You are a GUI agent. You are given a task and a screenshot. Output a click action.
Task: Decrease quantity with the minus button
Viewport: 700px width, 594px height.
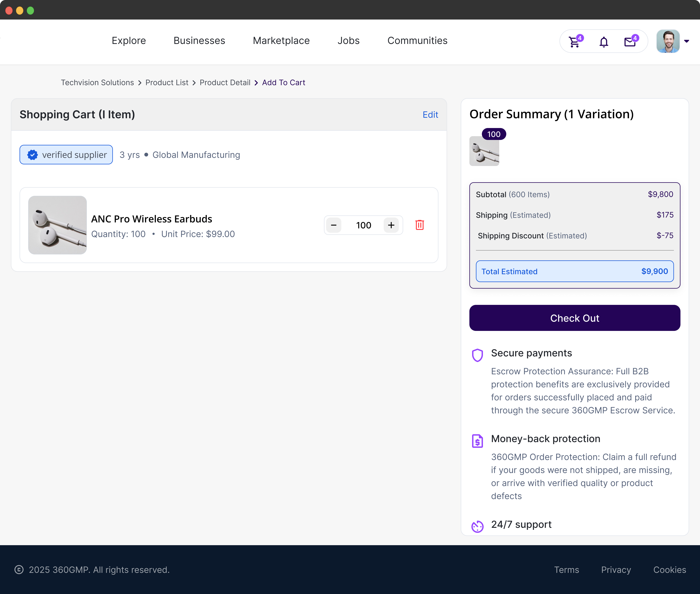[334, 225]
